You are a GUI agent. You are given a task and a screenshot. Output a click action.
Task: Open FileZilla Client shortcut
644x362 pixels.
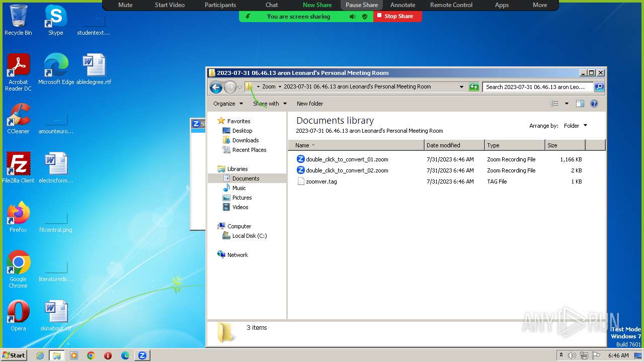pyautogui.click(x=18, y=168)
